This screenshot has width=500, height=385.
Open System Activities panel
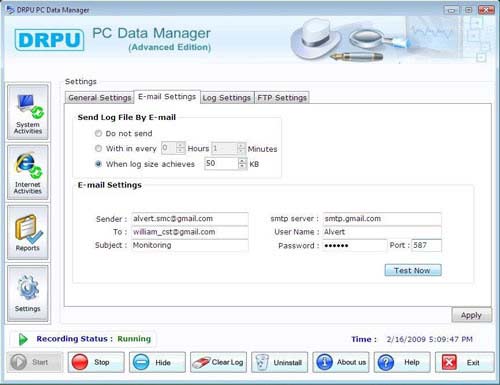pos(28,112)
